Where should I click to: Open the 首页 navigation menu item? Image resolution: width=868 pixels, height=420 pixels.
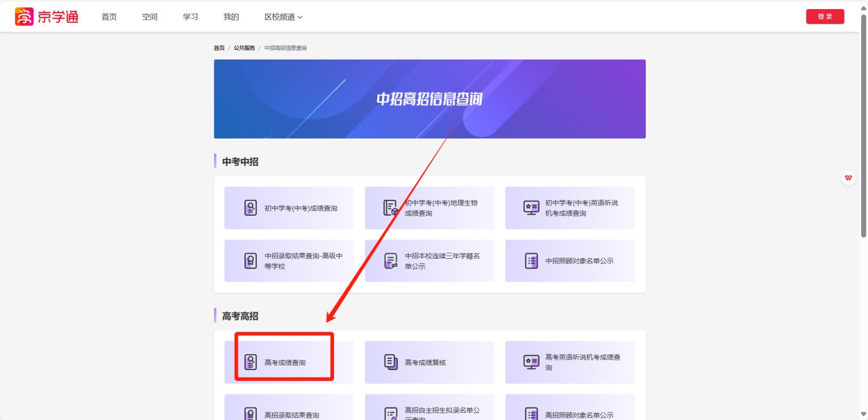[x=109, y=17]
